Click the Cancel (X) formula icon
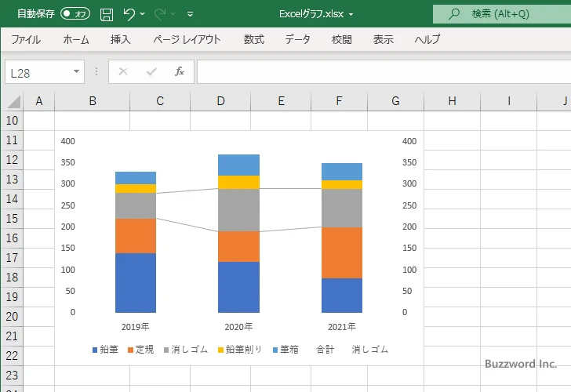The image size is (571, 392). coord(123,71)
